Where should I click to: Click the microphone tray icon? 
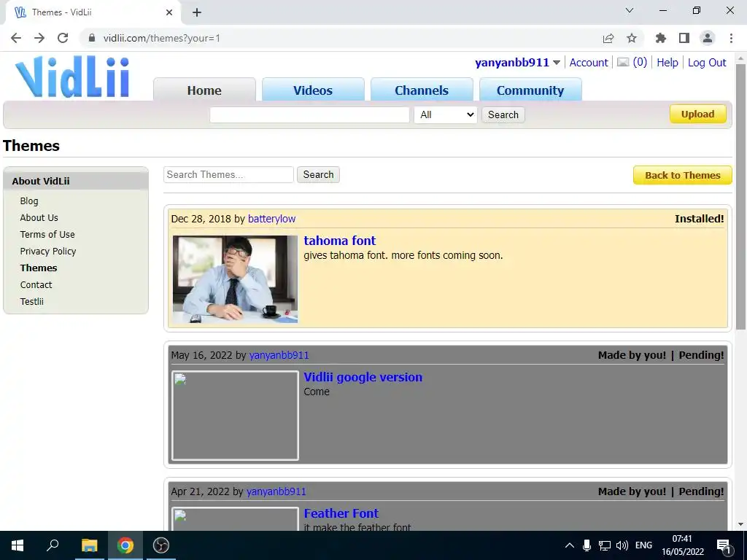[587, 545]
